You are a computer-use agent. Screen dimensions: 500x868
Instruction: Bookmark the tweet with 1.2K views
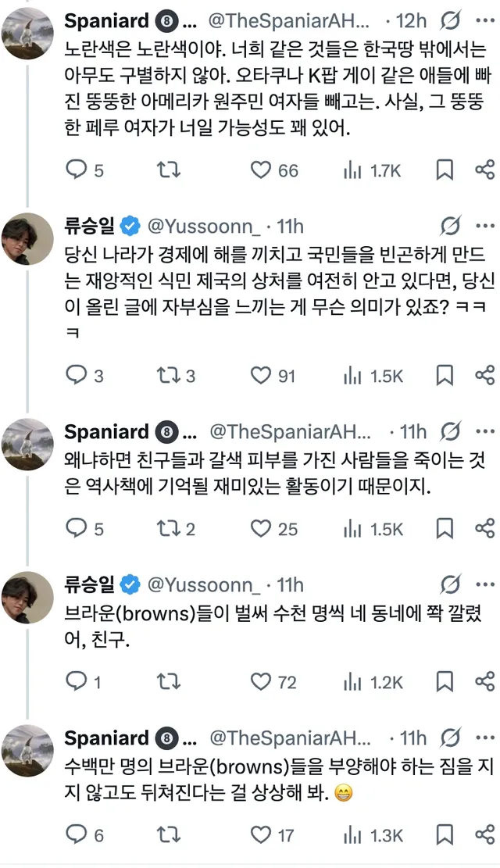click(444, 682)
